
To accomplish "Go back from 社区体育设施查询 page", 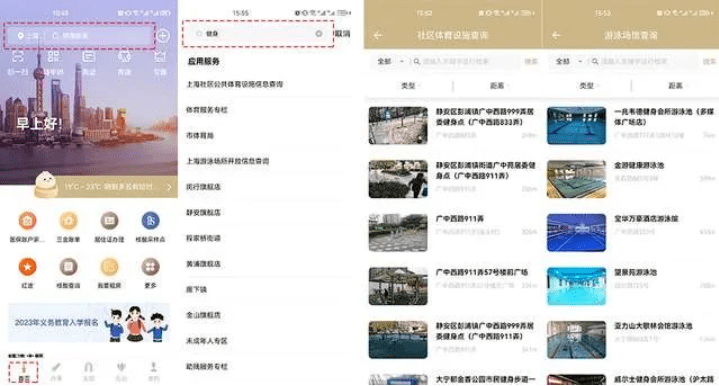I will [x=377, y=35].
